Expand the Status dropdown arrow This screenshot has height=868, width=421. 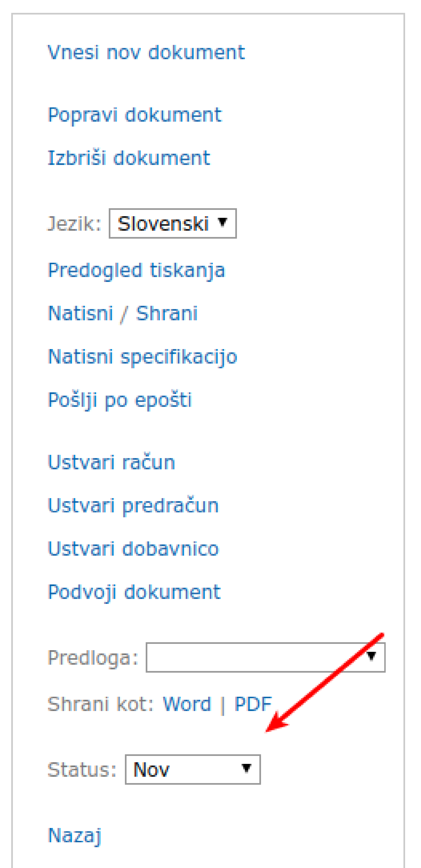(247, 769)
